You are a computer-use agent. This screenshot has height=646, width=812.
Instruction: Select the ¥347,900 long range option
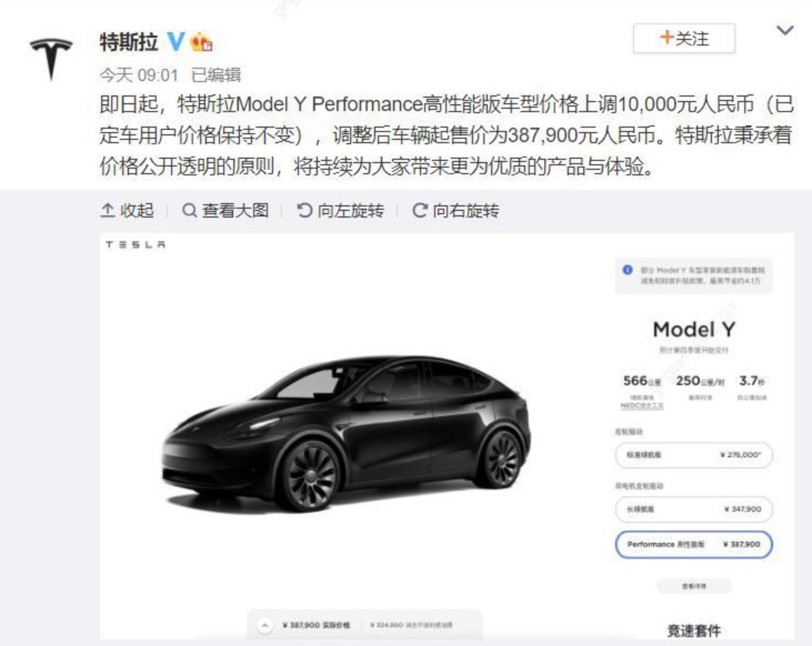694,509
